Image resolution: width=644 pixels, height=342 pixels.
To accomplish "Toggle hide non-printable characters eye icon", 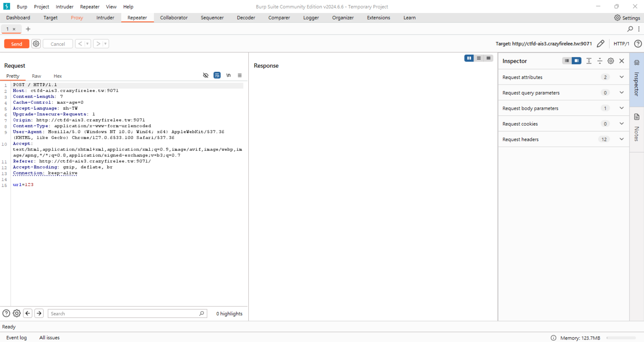I will pyautogui.click(x=206, y=75).
